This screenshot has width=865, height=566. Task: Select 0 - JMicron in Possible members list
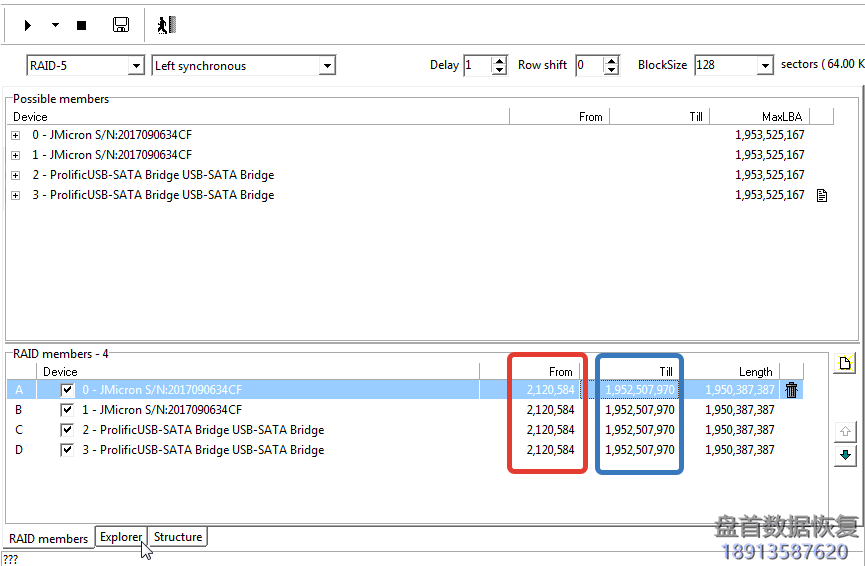(x=112, y=135)
